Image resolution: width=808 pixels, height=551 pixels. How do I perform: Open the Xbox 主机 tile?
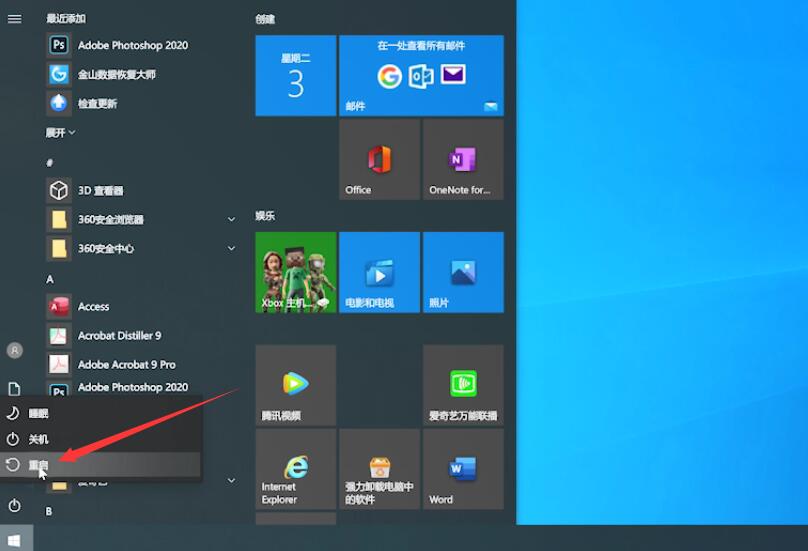tap(296, 272)
